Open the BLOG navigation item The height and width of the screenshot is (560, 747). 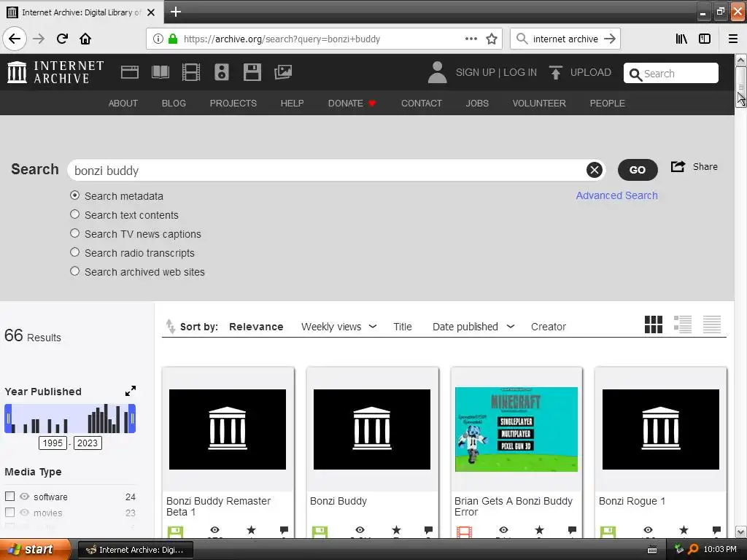174,104
